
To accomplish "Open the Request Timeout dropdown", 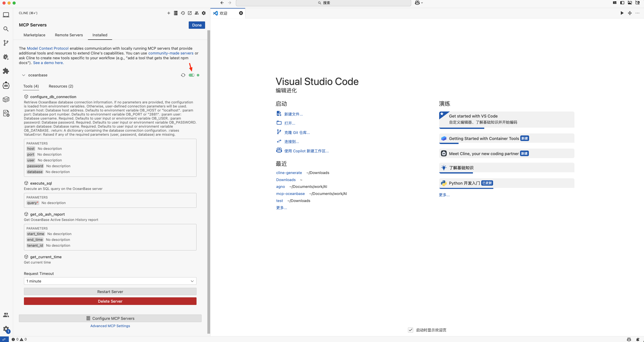I will coord(110,281).
